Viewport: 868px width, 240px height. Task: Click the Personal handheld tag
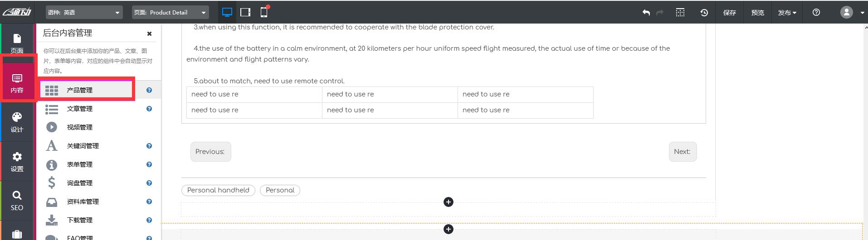click(218, 190)
